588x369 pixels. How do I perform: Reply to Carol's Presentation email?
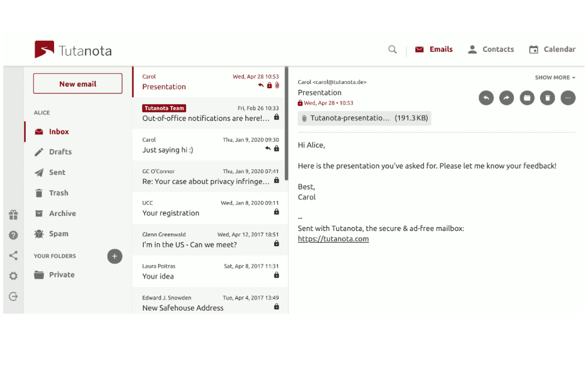[486, 98]
